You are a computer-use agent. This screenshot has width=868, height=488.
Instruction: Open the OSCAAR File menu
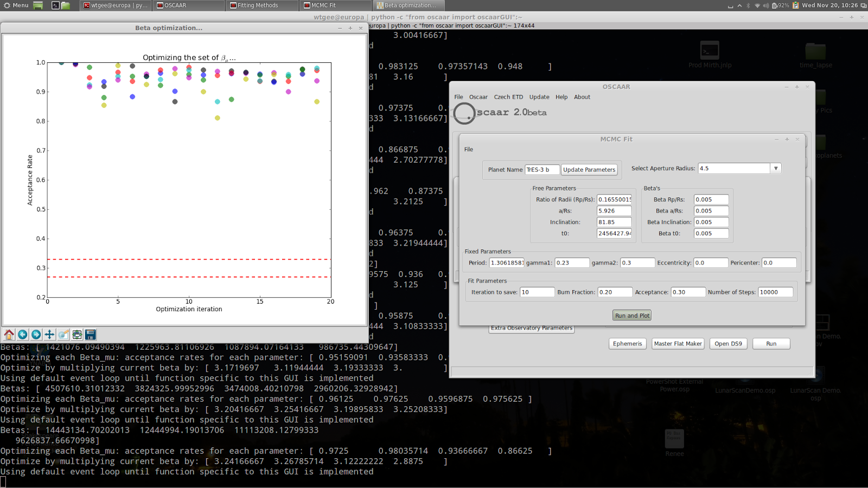click(x=458, y=97)
